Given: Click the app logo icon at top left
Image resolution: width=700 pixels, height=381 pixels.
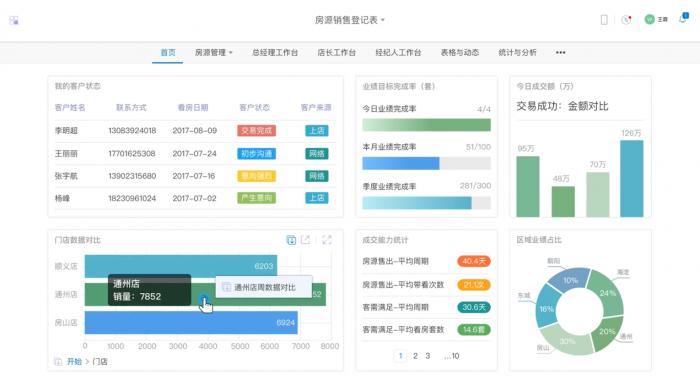Looking at the screenshot, I should [14, 21].
